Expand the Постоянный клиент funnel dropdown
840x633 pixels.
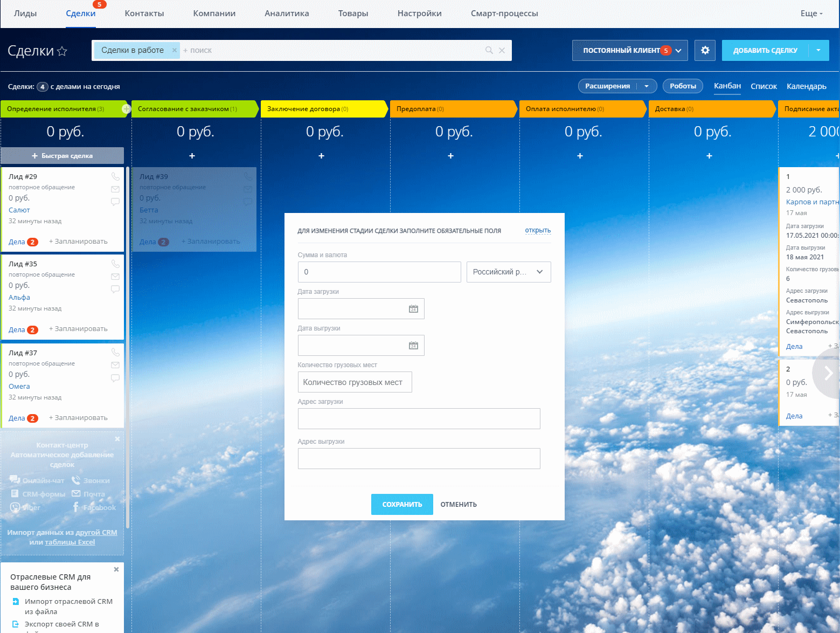(x=678, y=50)
